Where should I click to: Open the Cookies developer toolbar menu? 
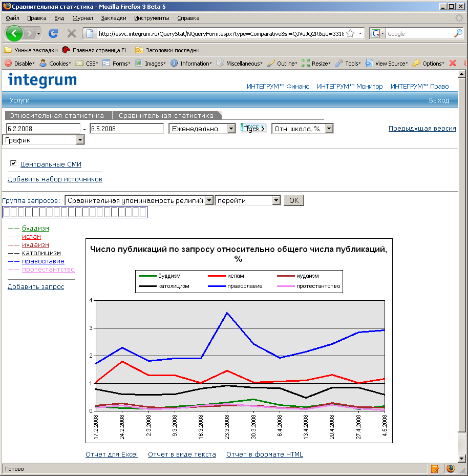[55, 63]
